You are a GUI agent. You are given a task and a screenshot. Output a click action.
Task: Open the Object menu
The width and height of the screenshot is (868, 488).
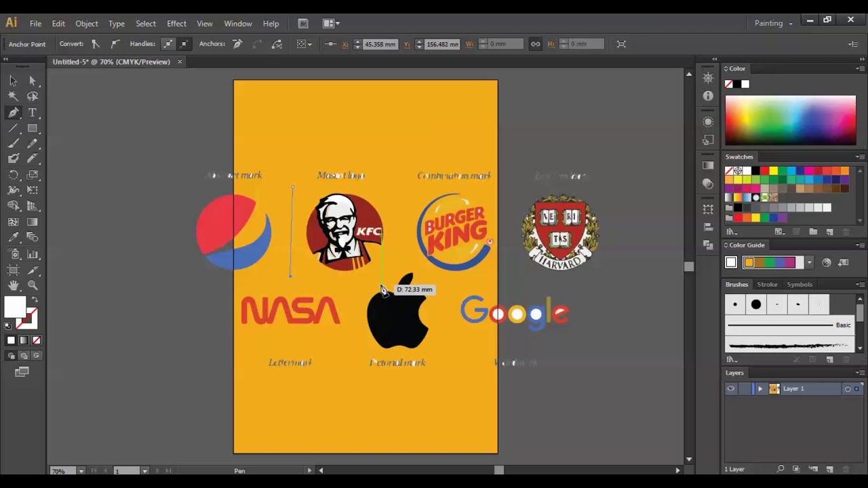pos(87,23)
